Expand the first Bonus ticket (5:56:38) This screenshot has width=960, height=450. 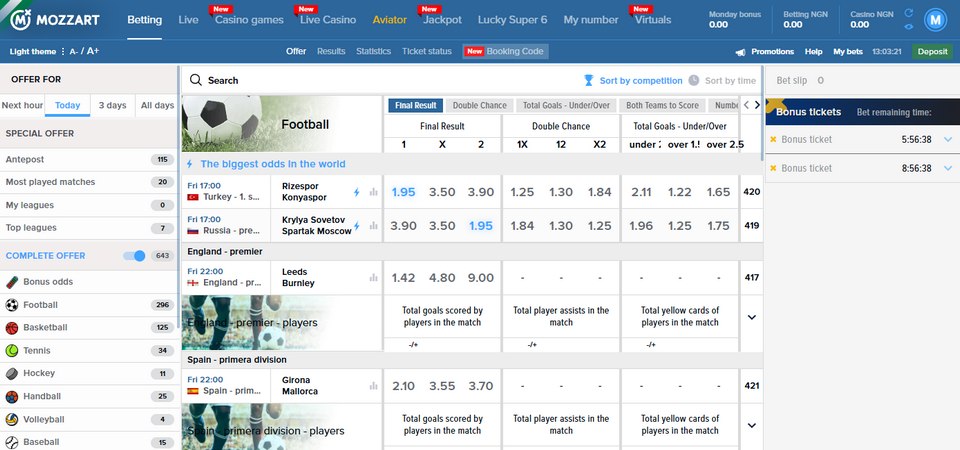tap(948, 140)
